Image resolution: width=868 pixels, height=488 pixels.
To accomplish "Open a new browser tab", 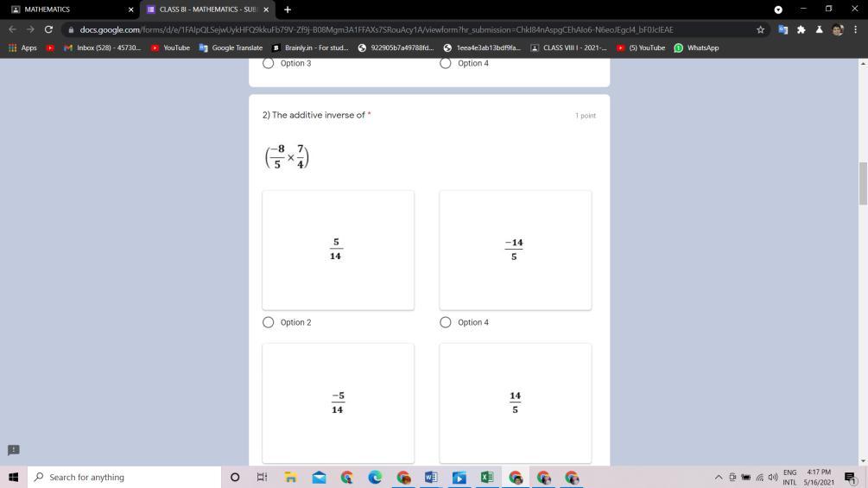I will tap(288, 10).
